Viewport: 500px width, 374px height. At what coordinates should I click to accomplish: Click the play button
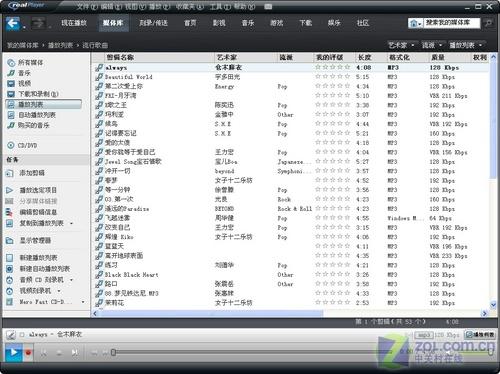click(14, 352)
